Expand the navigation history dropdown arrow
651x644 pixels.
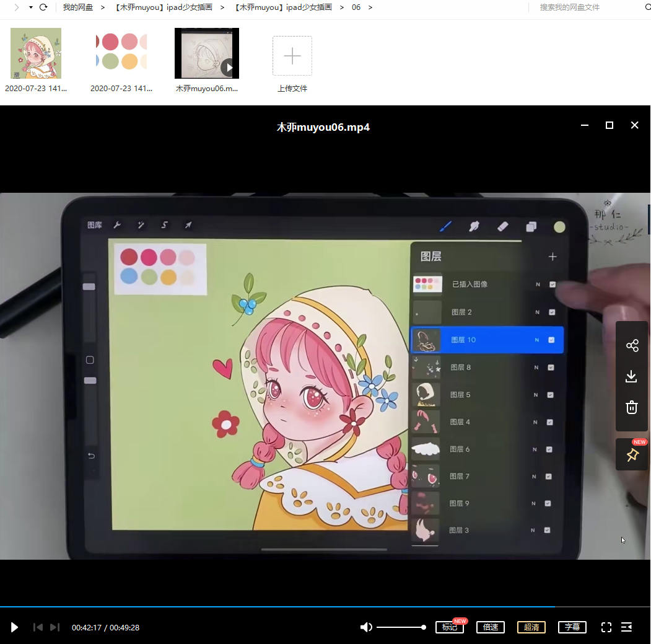pyautogui.click(x=30, y=7)
